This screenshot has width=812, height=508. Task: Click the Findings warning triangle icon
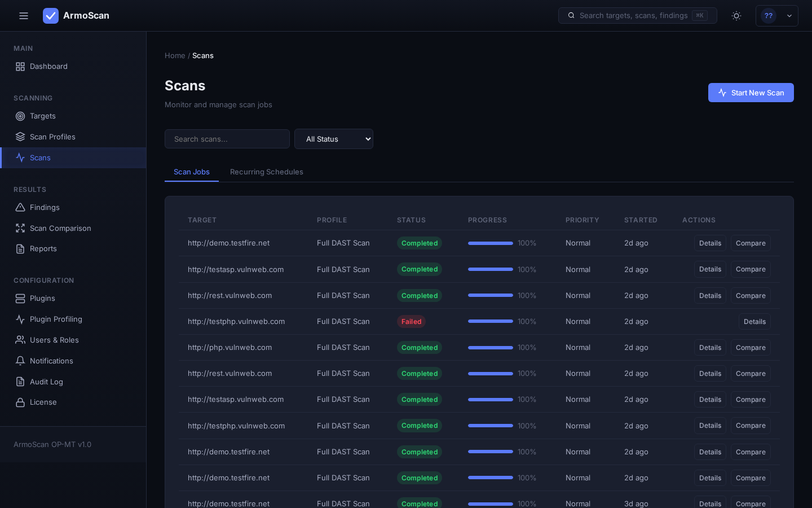(x=20, y=208)
